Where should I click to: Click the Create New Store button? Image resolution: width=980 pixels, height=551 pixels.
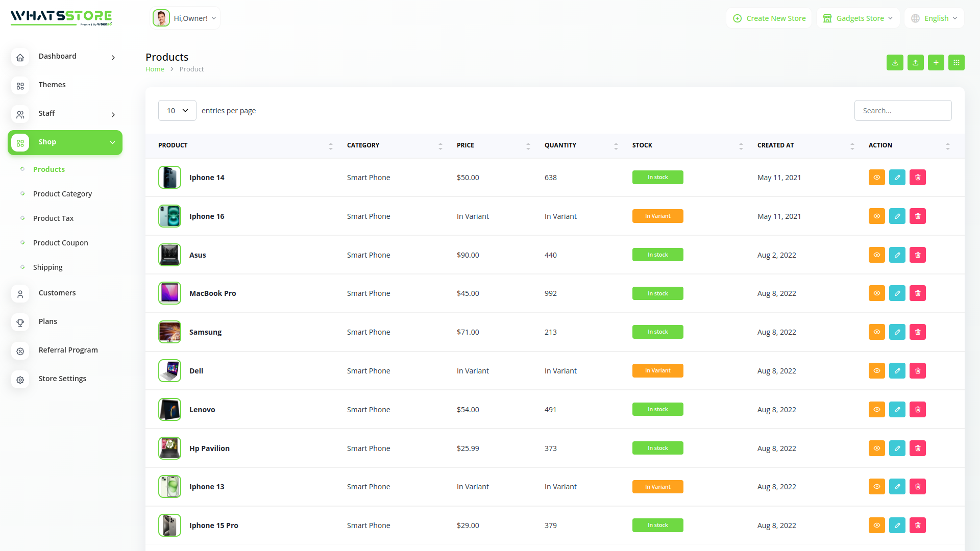[769, 18]
